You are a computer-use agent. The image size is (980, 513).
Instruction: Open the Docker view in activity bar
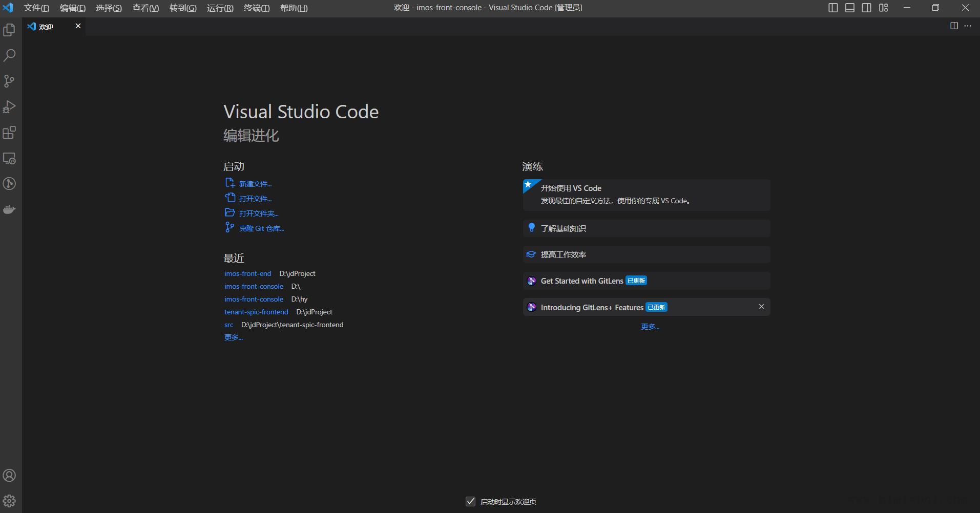[9, 209]
